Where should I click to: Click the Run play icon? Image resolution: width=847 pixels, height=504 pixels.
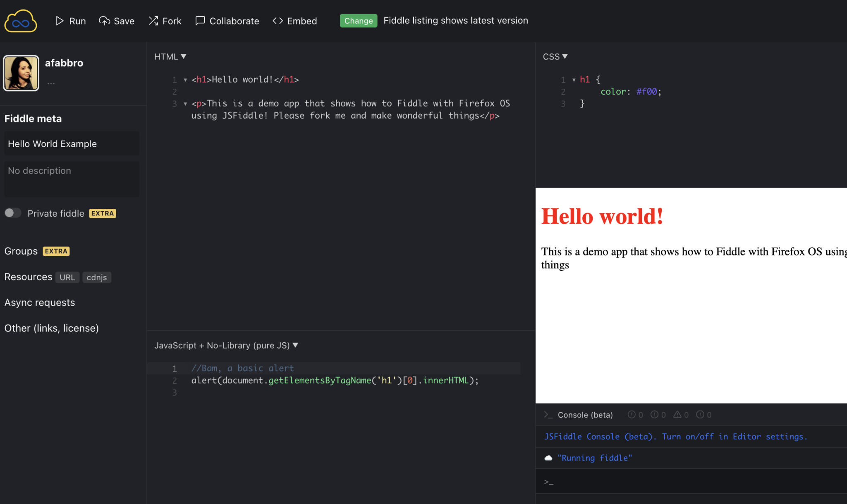click(x=60, y=21)
